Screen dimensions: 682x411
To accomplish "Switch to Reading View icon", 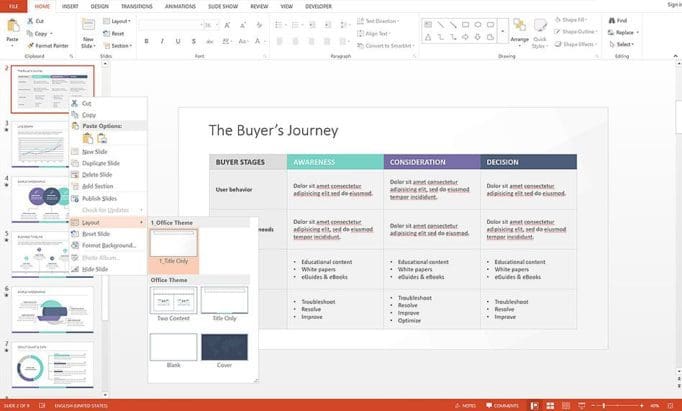I will tap(565, 405).
